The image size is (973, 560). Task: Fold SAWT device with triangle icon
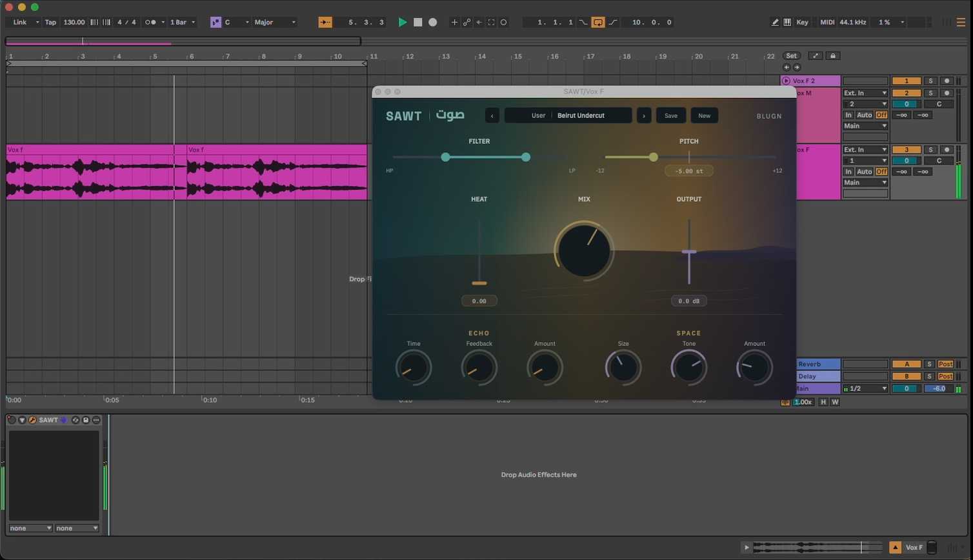coord(22,420)
